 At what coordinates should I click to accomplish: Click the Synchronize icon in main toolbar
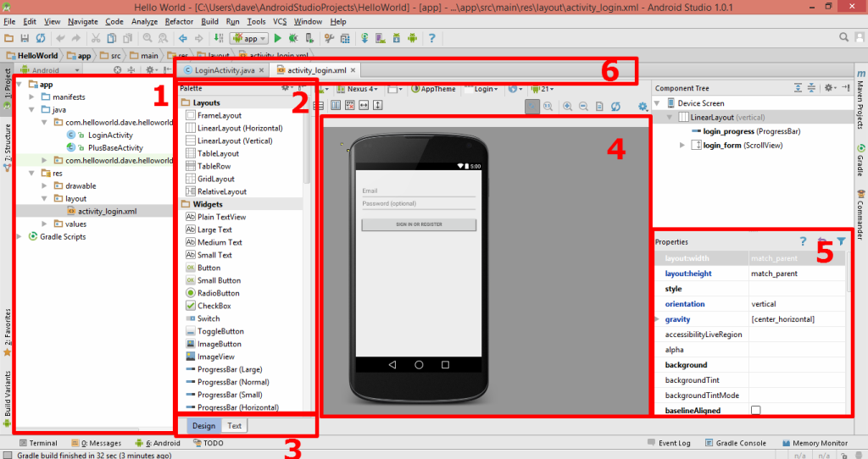point(41,38)
